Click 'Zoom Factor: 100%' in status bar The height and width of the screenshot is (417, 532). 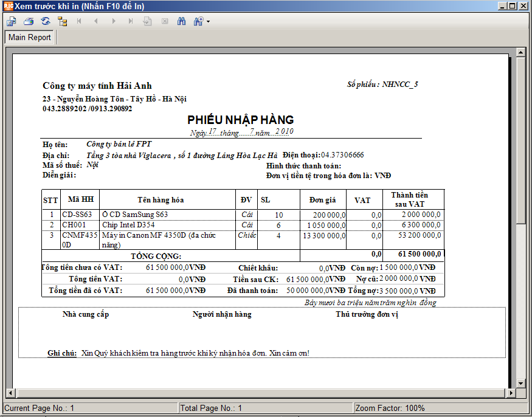[390, 408]
